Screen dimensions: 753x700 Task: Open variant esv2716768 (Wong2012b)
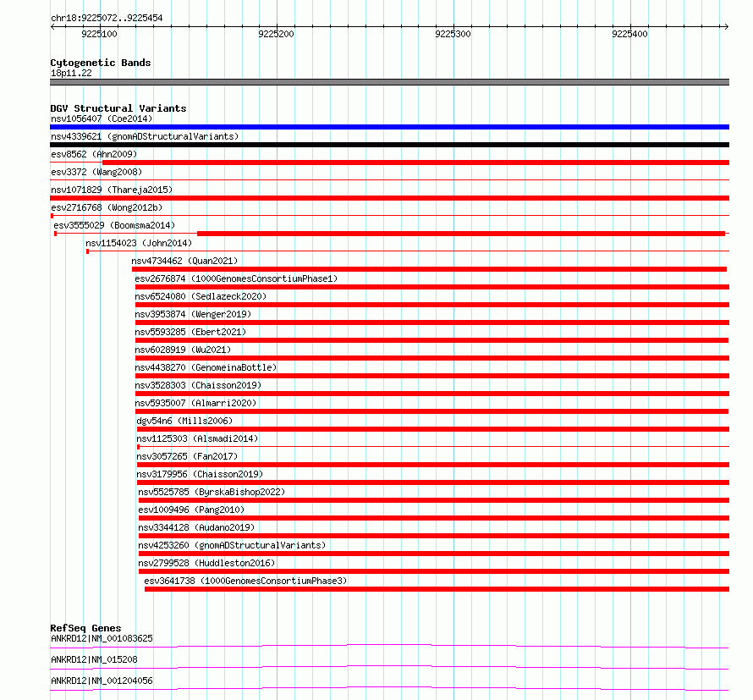107,207
